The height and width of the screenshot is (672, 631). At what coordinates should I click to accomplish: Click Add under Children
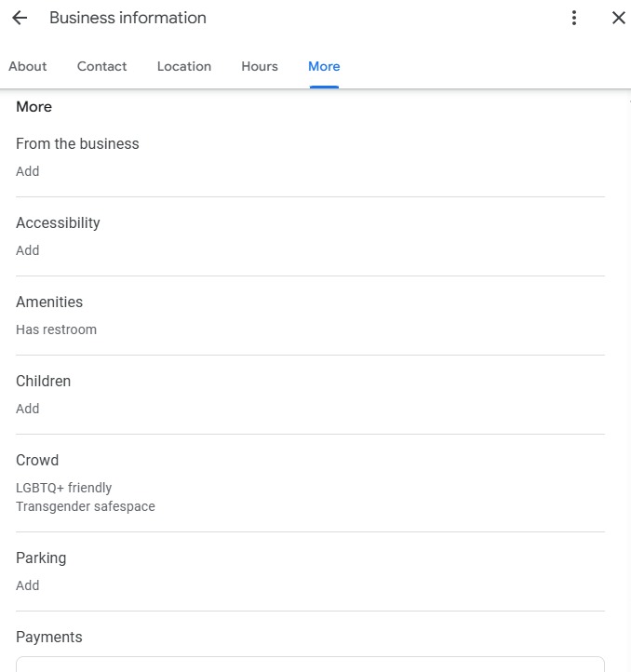28,409
